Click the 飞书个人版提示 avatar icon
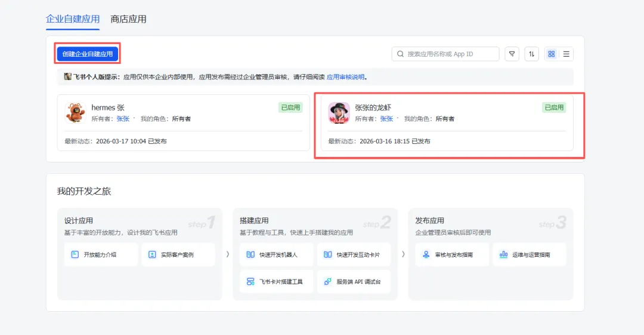Image resolution: width=644 pixels, height=335 pixels. click(68, 76)
